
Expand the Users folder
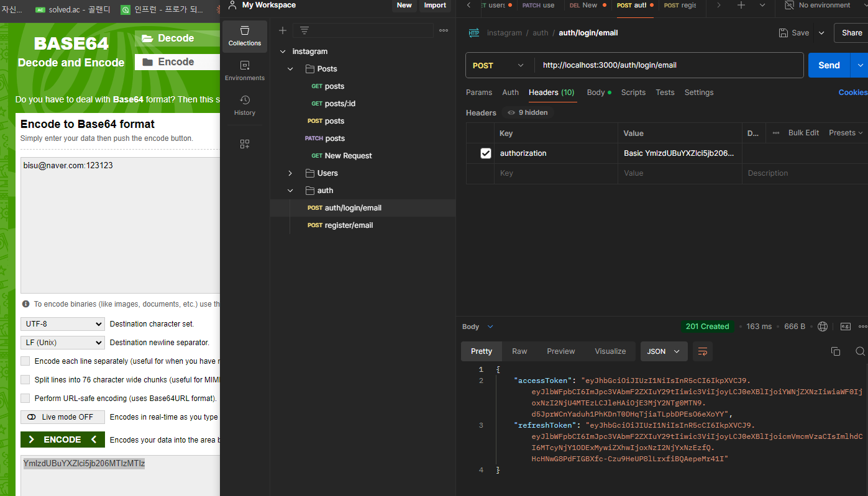point(290,173)
